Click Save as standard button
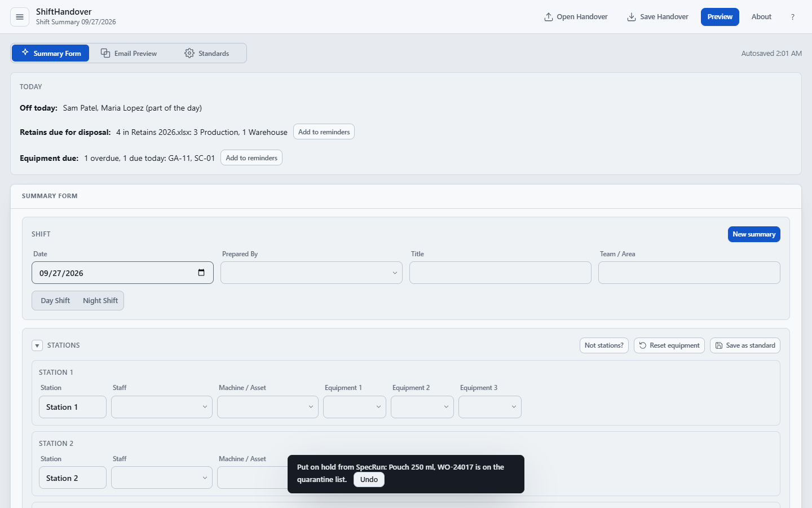Image resolution: width=812 pixels, height=508 pixels. pos(745,345)
